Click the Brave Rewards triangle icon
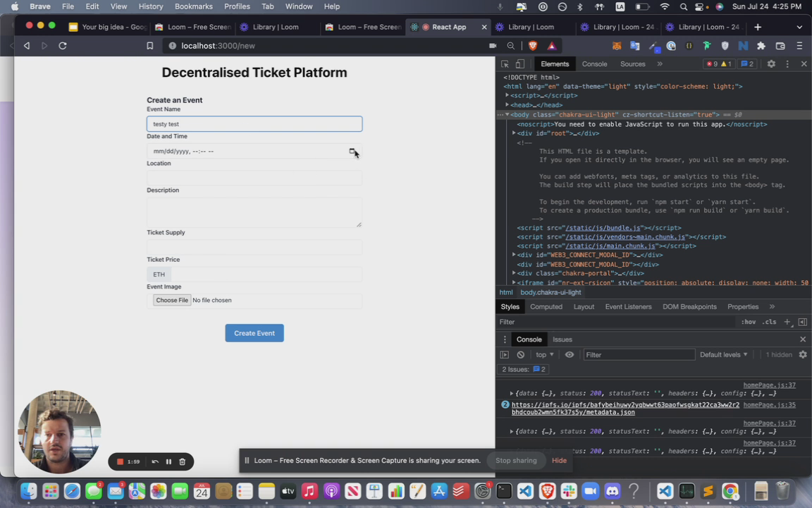Screen dimensions: 812x508 551,46
